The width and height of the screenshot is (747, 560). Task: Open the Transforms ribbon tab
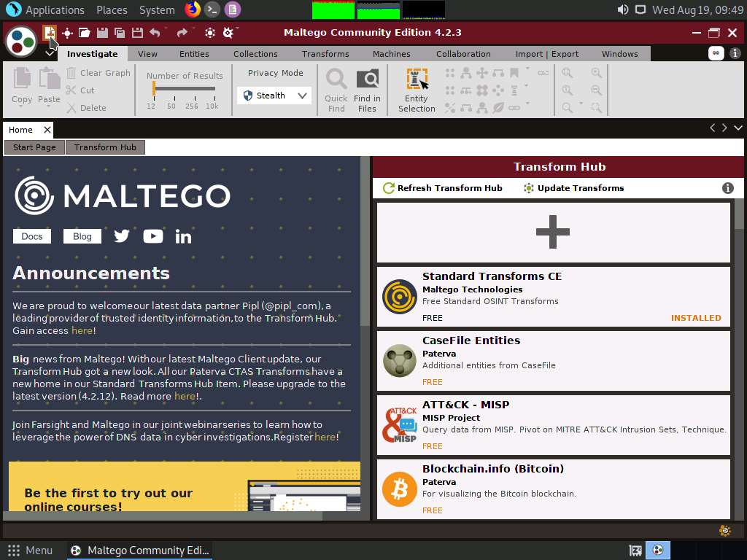point(325,54)
